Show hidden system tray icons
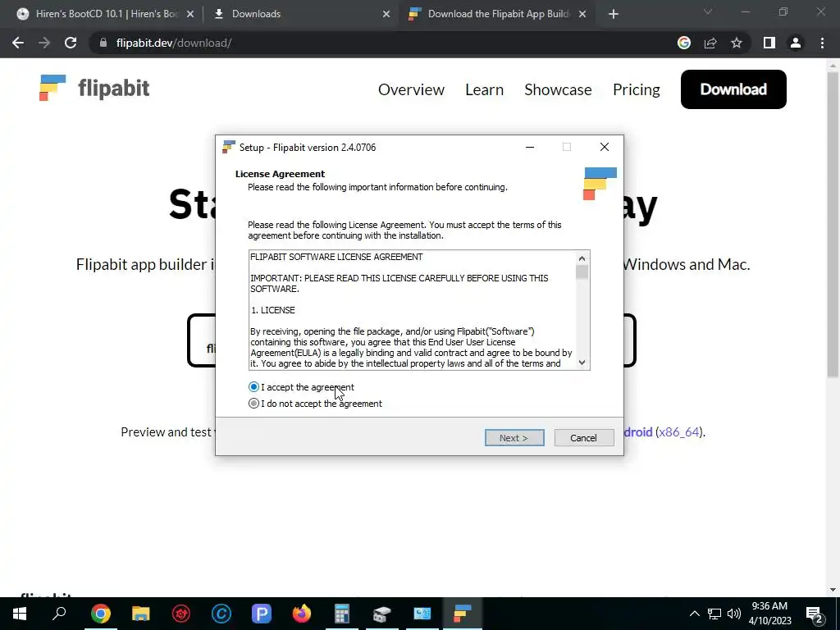Image resolution: width=840 pixels, height=630 pixels. (x=694, y=614)
